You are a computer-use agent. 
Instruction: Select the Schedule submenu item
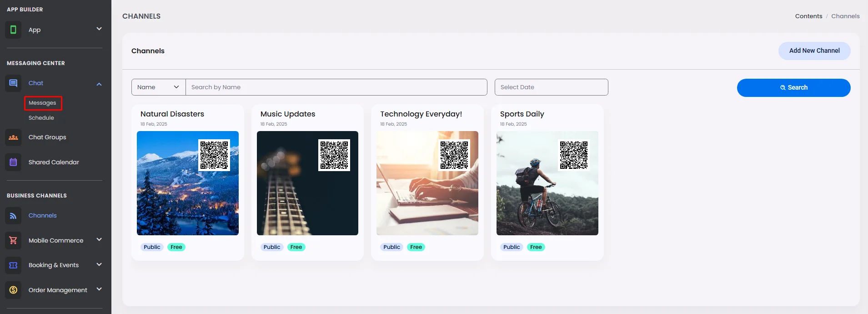point(41,118)
